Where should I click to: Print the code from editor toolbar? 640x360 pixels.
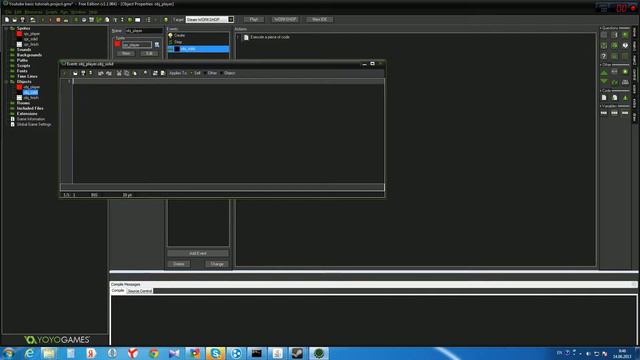tap(90, 73)
